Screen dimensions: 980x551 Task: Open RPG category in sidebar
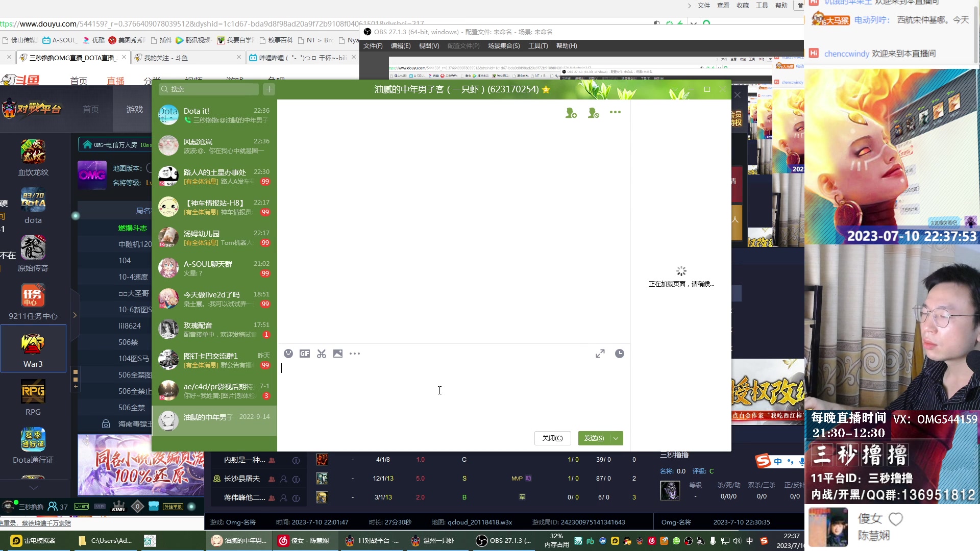pos(33,397)
